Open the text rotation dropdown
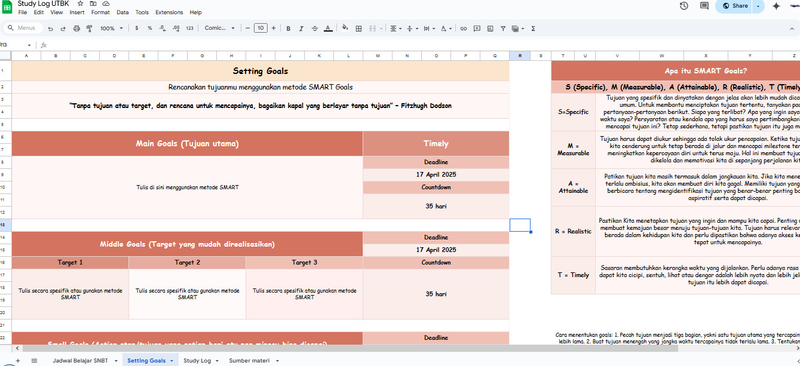Viewport: 800px width, 366px height. (445, 29)
